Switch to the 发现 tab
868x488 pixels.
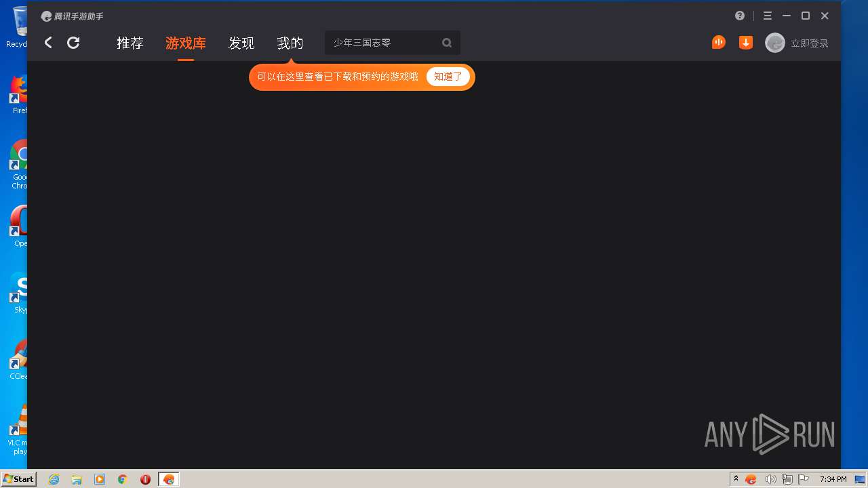click(241, 43)
